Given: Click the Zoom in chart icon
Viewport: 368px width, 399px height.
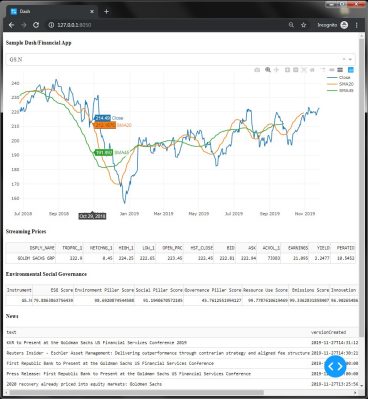Looking at the screenshot, I should pyautogui.click(x=287, y=70).
